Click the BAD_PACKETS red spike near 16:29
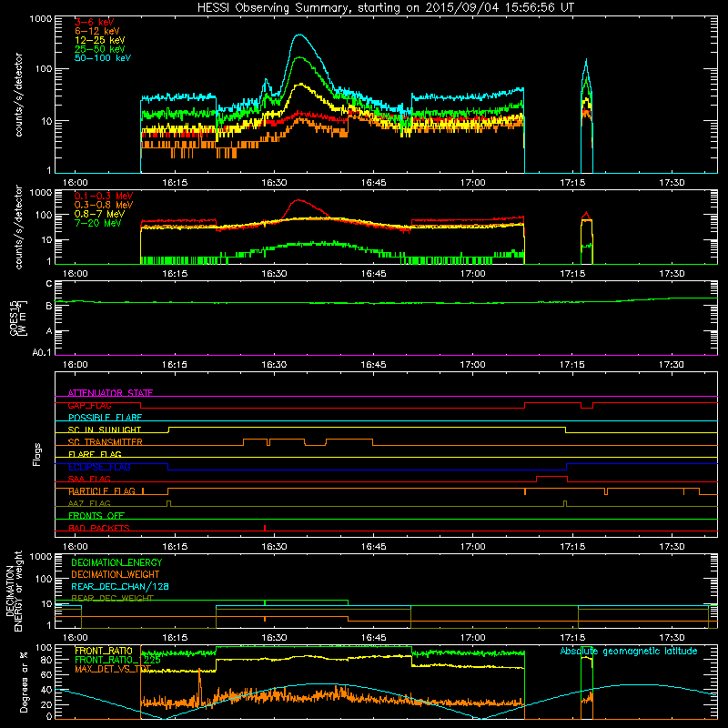This screenshot has height=728, width=728. (265, 528)
